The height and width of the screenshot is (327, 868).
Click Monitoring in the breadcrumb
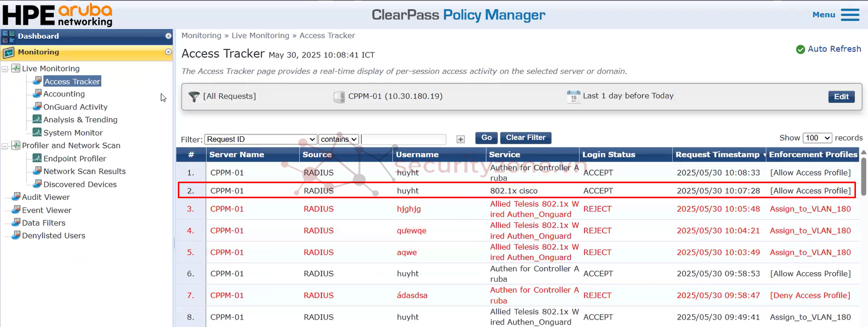(201, 36)
